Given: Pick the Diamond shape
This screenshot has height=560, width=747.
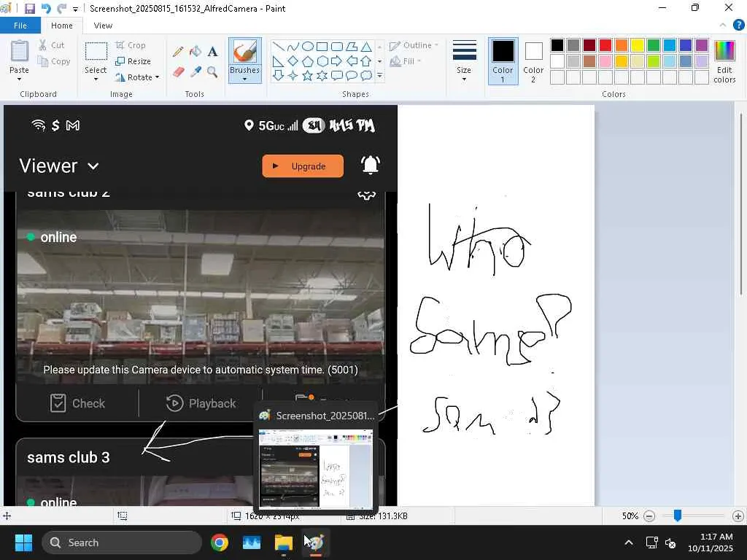Looking at the screenshot, I should coord(293,61).
